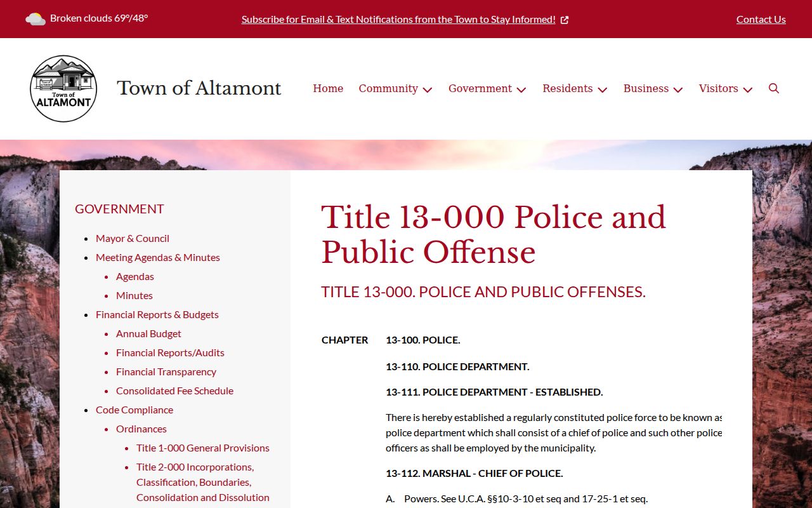
Task: Click the '13-110. POLICE DEPARTMENT.' heading
Action: click(457, 366)
